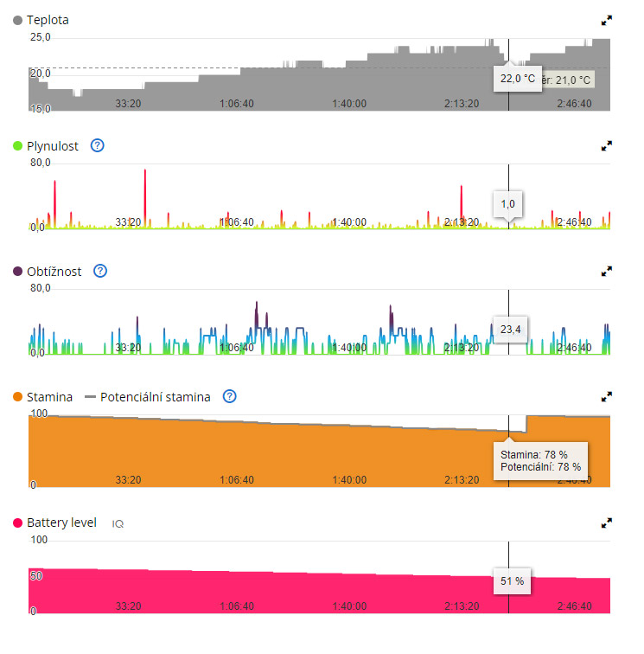Screen dimensions: 644x654
Task: Expand the Obtížnost chart to fullscreen
Action: click(x=607, y=272)
